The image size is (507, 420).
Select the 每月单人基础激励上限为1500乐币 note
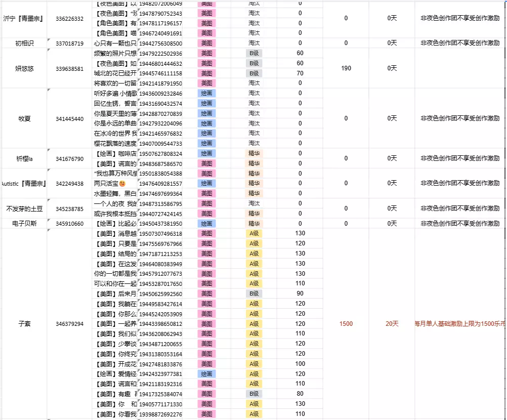[x=459, y=324]
